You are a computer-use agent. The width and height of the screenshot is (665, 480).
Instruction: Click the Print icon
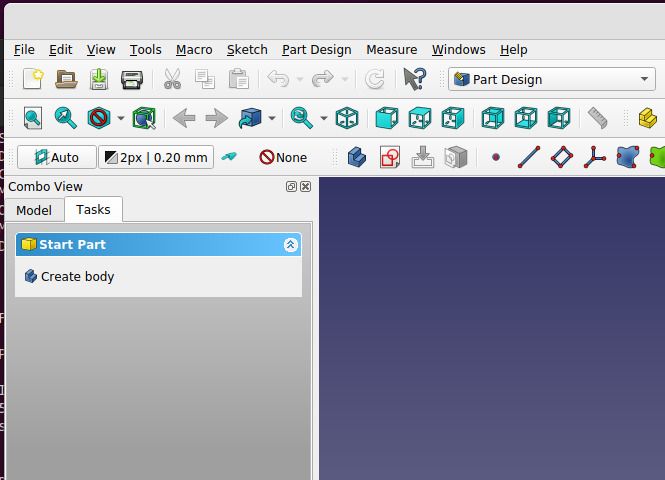point(131,79)
